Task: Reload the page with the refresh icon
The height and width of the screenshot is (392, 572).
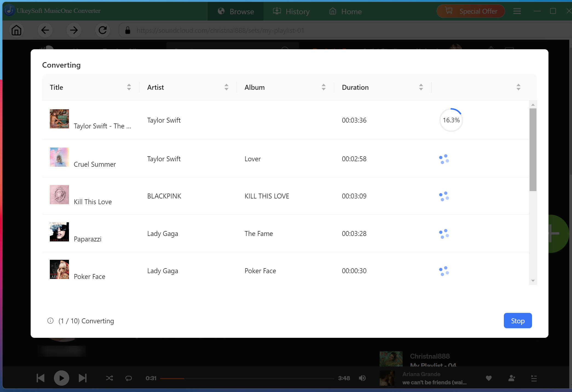Action: click(x=103, y=30)
